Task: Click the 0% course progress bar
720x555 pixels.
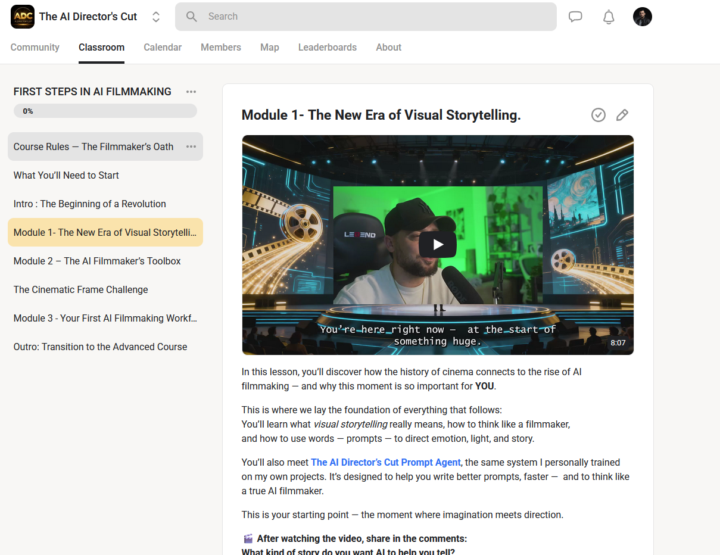Action: 105,111
